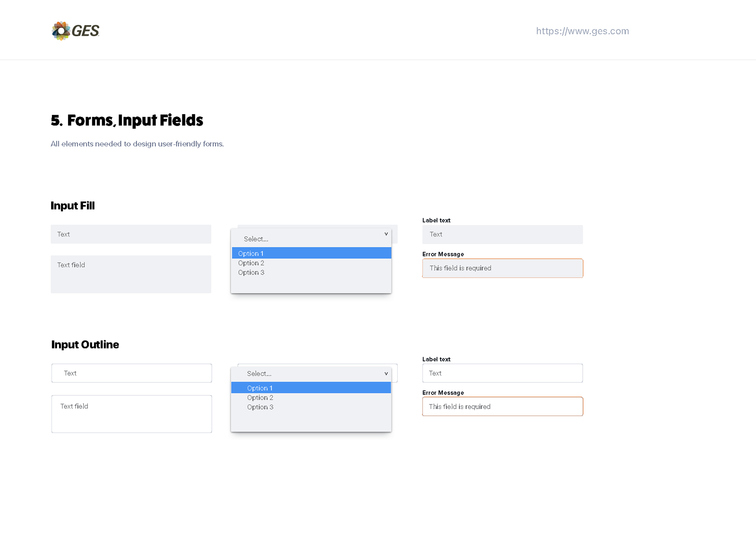Open the https://www.ges.com link

(582, 31)
